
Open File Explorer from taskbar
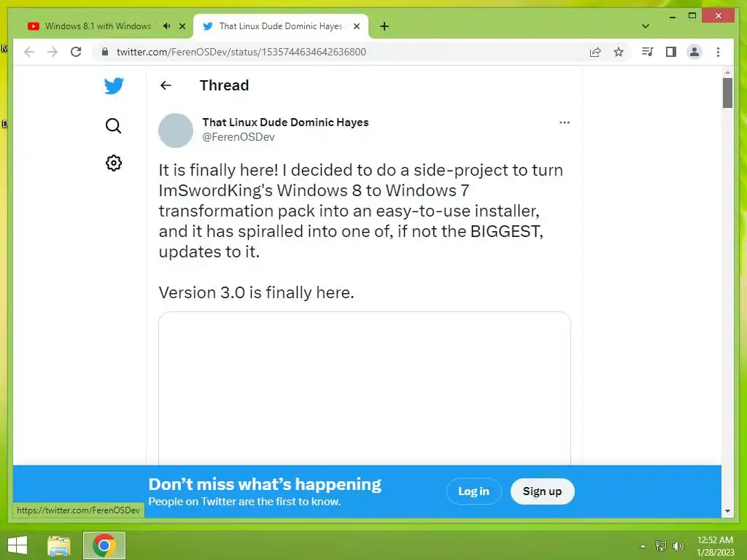pos(58,545)
